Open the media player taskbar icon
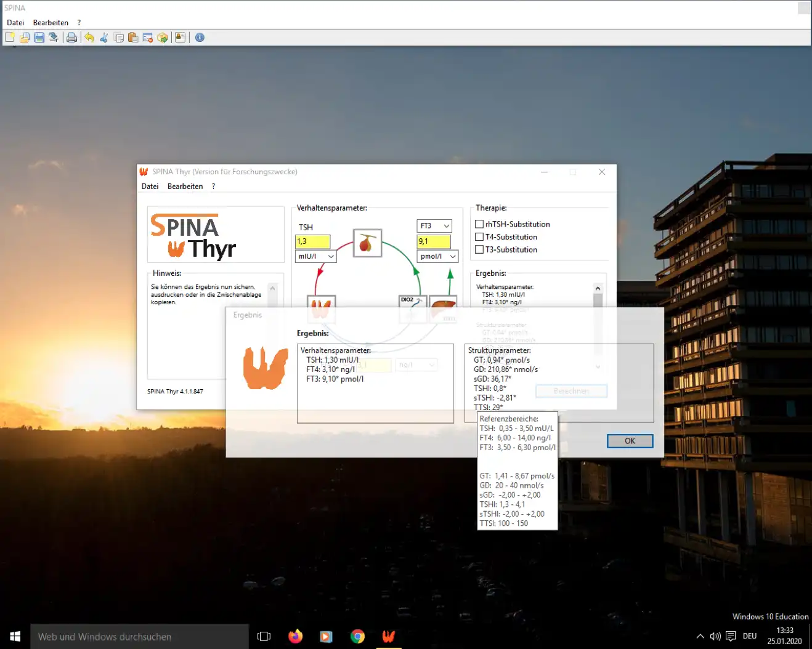The height and width of the screenshot is (649, 812). [327, 636]
